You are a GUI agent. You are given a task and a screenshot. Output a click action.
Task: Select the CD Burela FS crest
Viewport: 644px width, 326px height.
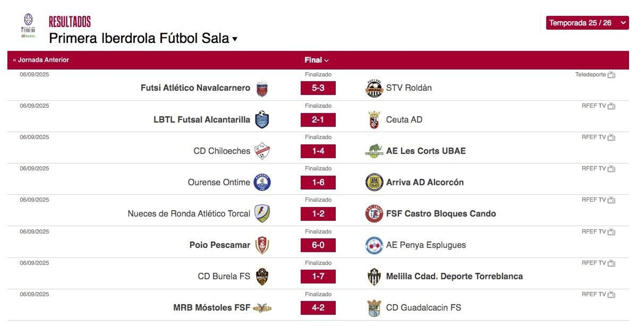tap(262, 277)
